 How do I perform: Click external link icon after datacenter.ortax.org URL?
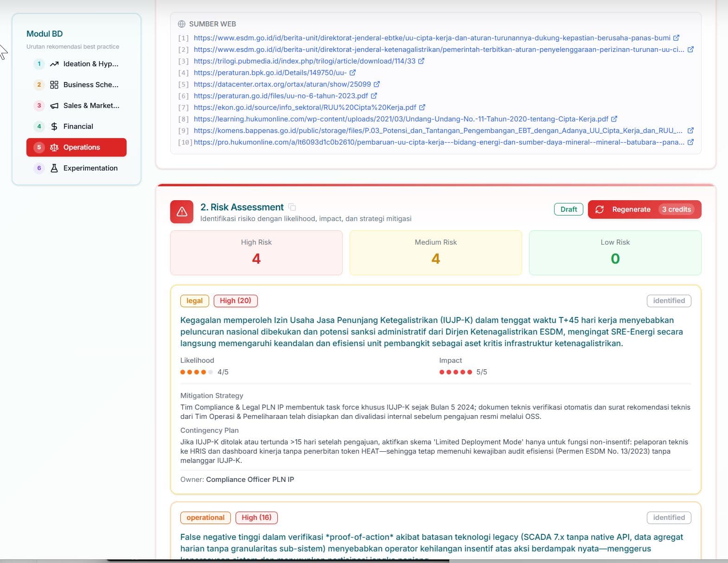click(377, 84)
